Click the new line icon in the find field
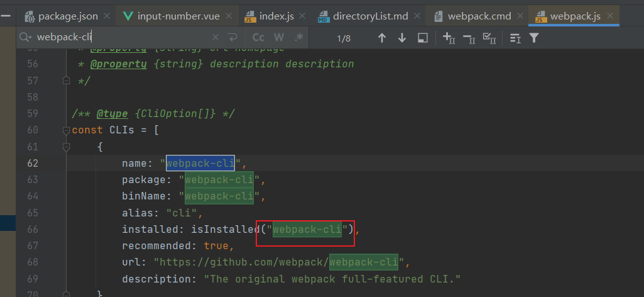 point(233,38)
